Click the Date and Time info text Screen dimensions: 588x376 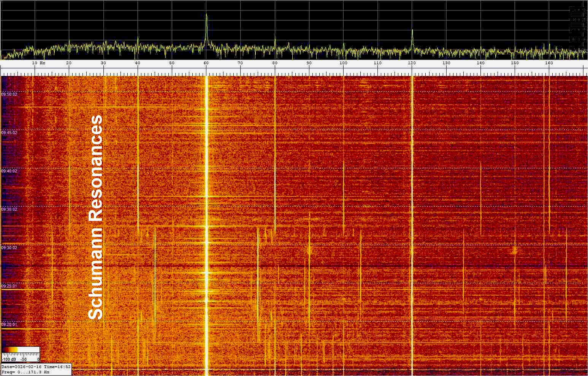point(36,367)
